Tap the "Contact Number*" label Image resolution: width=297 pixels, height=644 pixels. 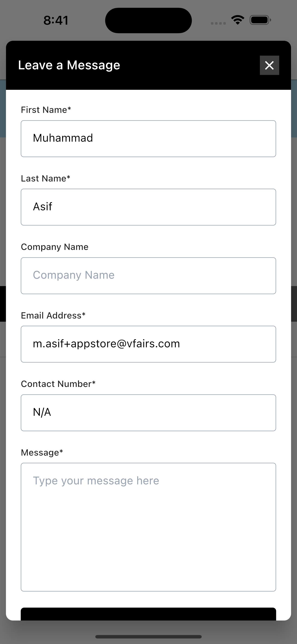click(58, 384)
